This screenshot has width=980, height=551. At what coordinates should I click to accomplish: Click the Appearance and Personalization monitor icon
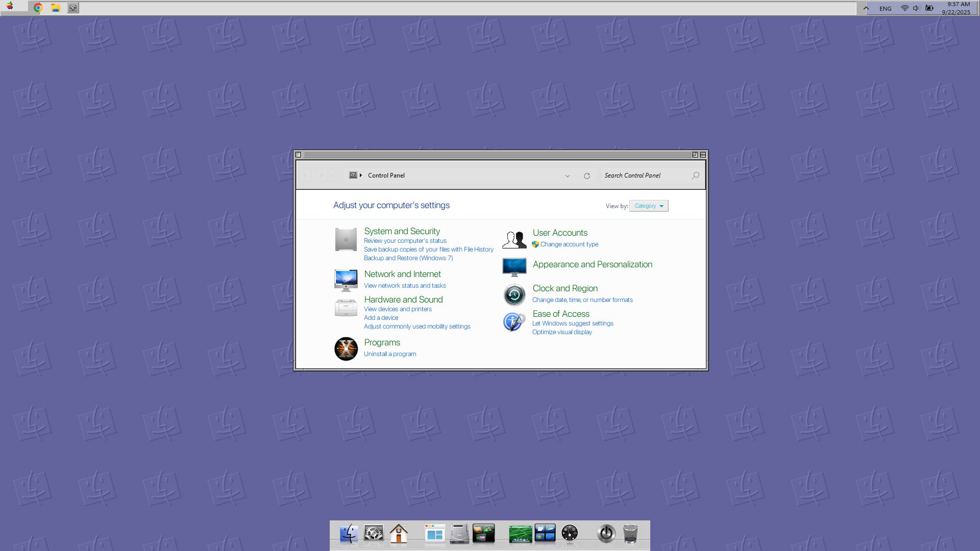[x=514, y=267]
